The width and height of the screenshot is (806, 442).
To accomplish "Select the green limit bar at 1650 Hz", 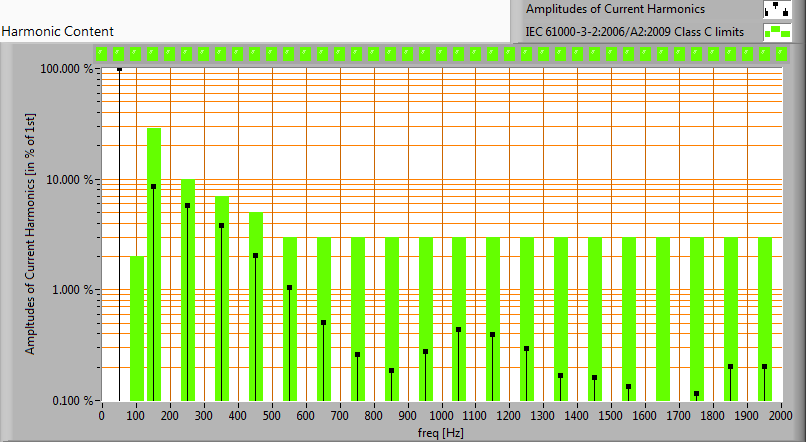I will pyautogui.click(x=662, y=320).
